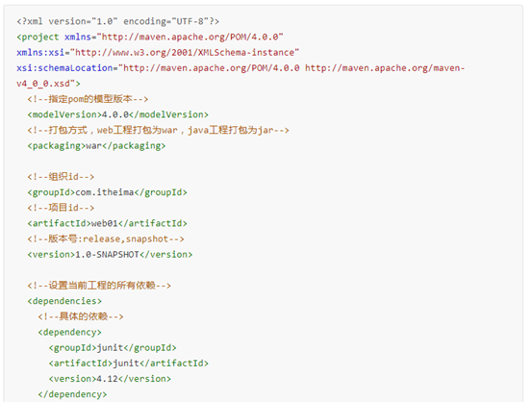
Task: Click the modelVersion 4.0.0 line
Action: (x=117, y=114)
